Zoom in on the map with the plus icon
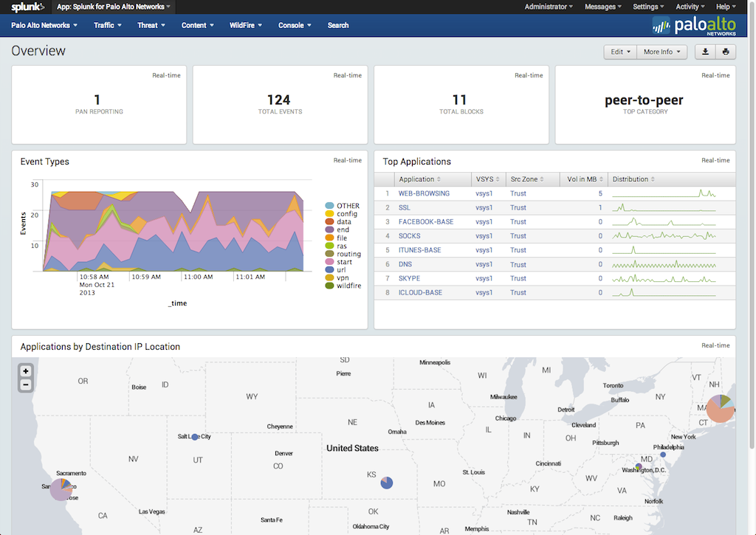Screen dimensions: 756x535 pyautogui.click(x=25, y=370)
